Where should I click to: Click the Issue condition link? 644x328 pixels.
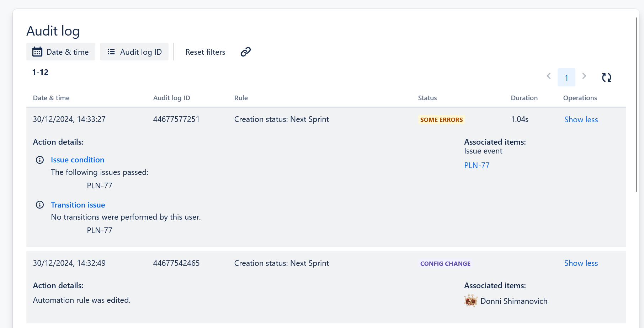(78, 160)
